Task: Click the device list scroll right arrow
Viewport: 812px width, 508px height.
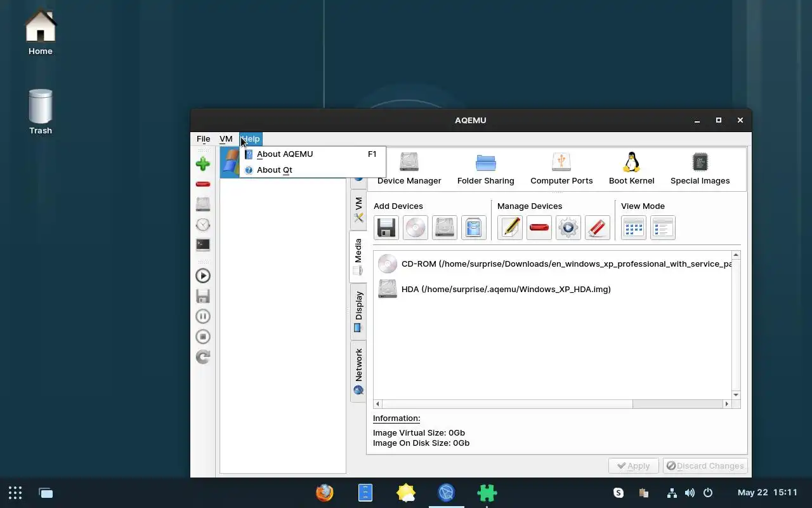Action: tap(727, 404)
